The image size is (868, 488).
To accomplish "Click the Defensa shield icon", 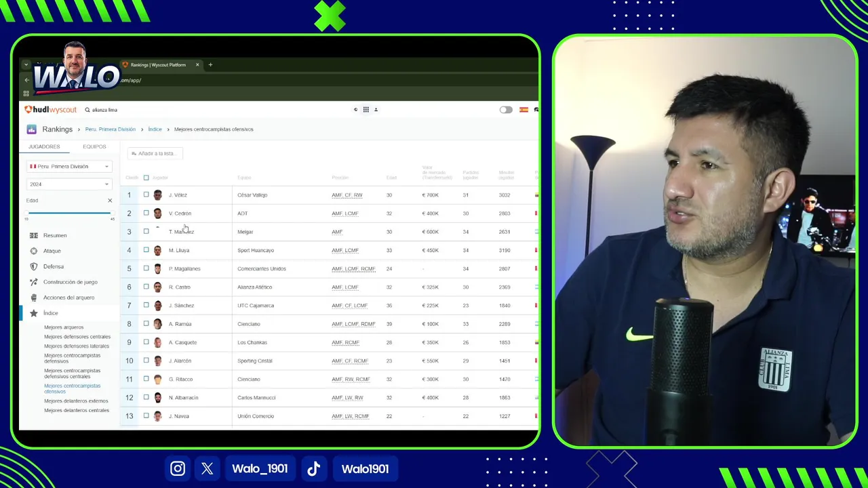I will click(34, 266).
